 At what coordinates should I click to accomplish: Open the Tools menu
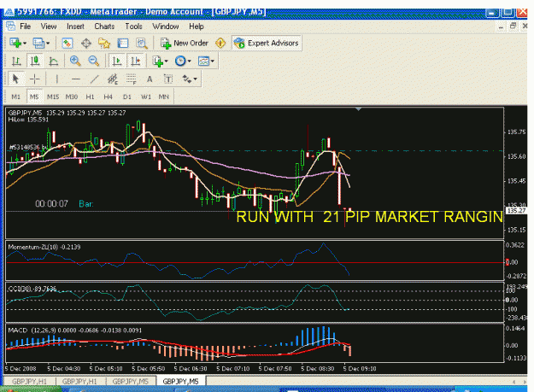point(133,26)
